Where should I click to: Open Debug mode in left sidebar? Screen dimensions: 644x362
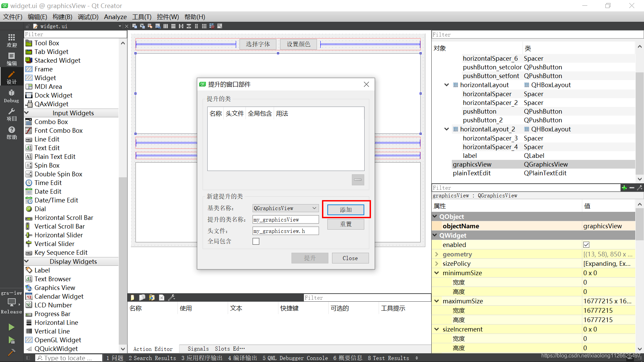(11, 96)
